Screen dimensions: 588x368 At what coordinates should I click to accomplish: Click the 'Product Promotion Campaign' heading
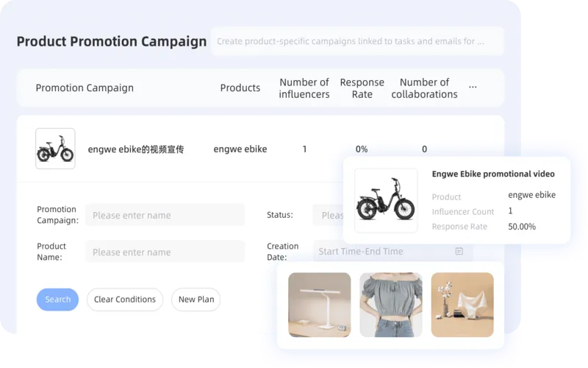(112, 41)
